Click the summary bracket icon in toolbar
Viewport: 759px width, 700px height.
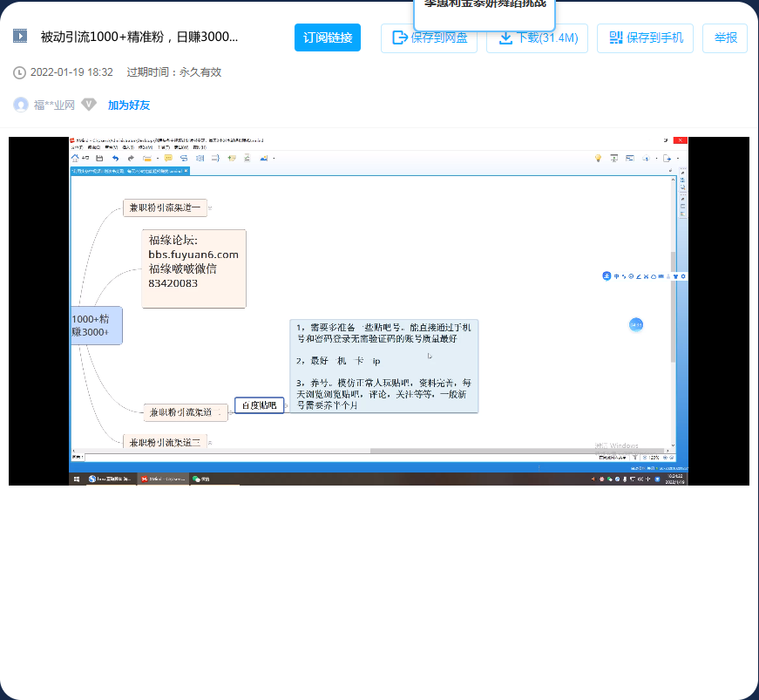click(215, 159)
